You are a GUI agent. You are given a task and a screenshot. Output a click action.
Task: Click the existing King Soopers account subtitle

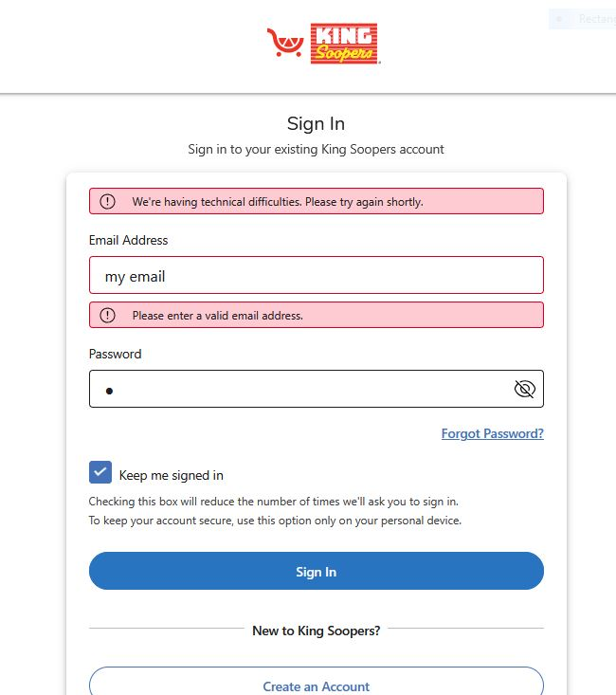316,149
